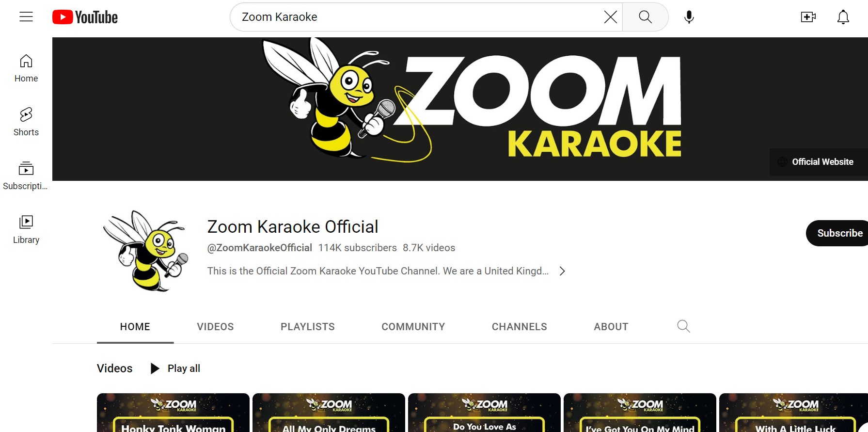Clear the search box with X
This screenshot has height=432, width=868.
(611, 17)
